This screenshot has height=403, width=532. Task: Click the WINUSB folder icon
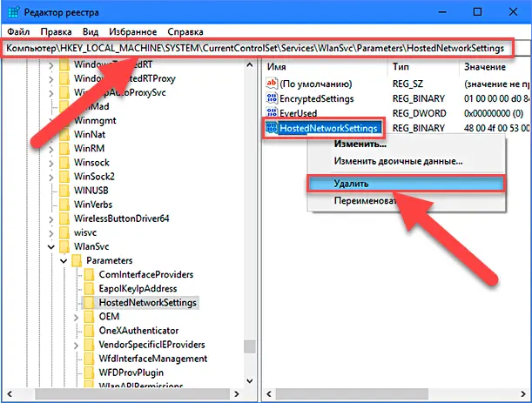pyautogui.click(x=64, y=191)
